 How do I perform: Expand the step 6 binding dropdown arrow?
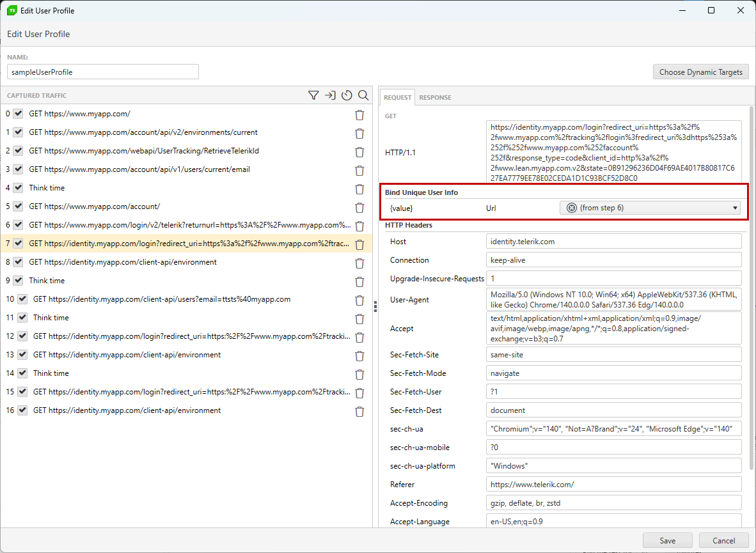[735, 208]
